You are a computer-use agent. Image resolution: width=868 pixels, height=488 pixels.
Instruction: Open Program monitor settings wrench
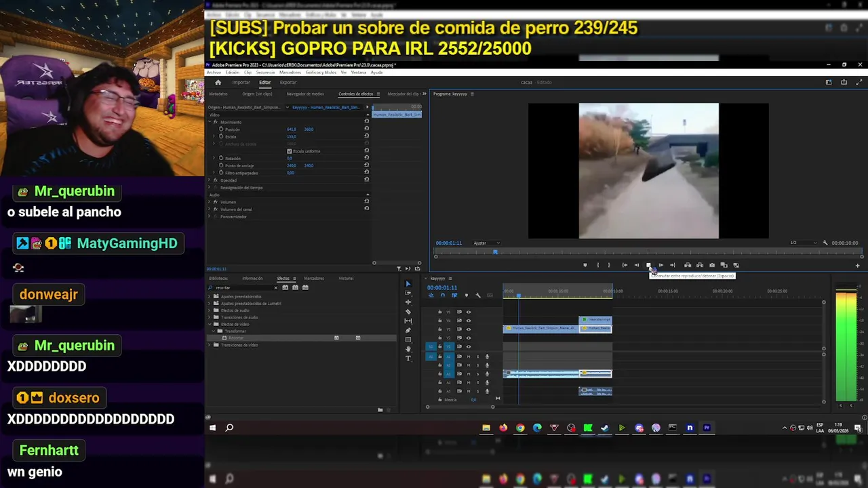pyautogui.click(x=825, y=243)
